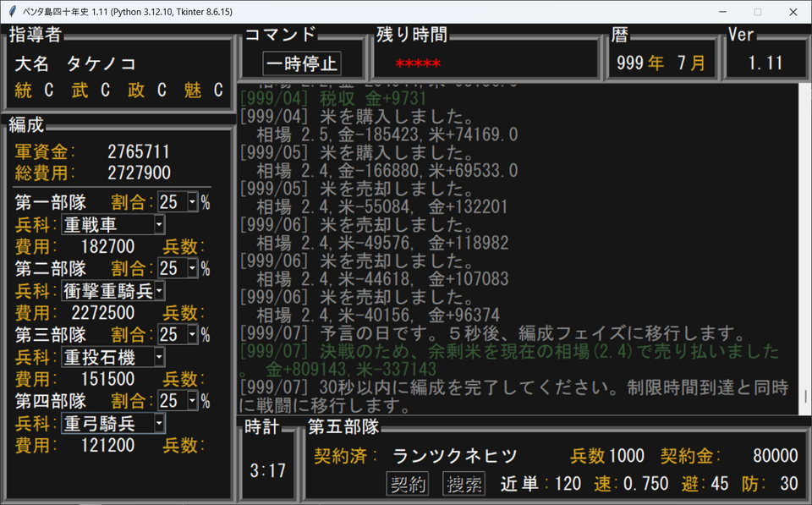Click the 一時停止 pause button
The width and height of the screenshot is (812, 505).
pyautogui.click(x=302, y=63)
